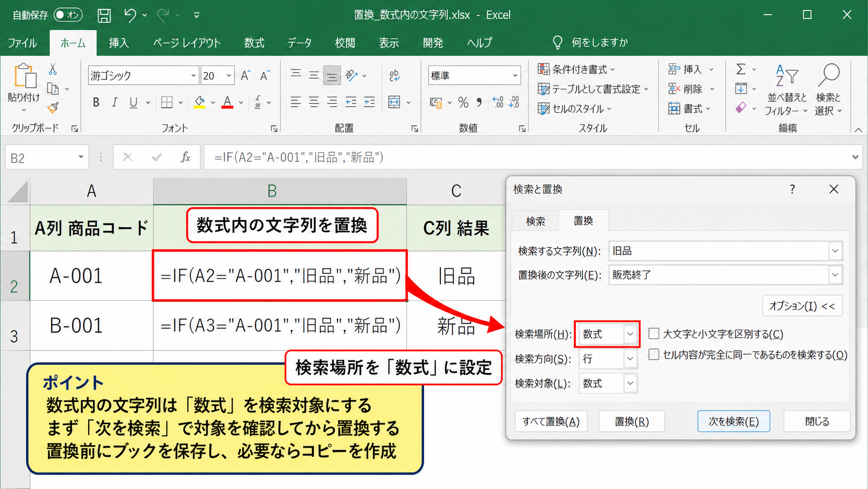
Task: Select the Format Painter brush icon
Action: click(x=53, y=108)
